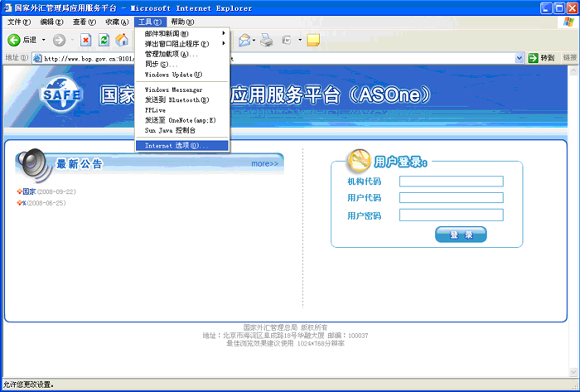Screen dimensions: 580x392
Task: Click the 登录 login button
Action: click(461, 235)
